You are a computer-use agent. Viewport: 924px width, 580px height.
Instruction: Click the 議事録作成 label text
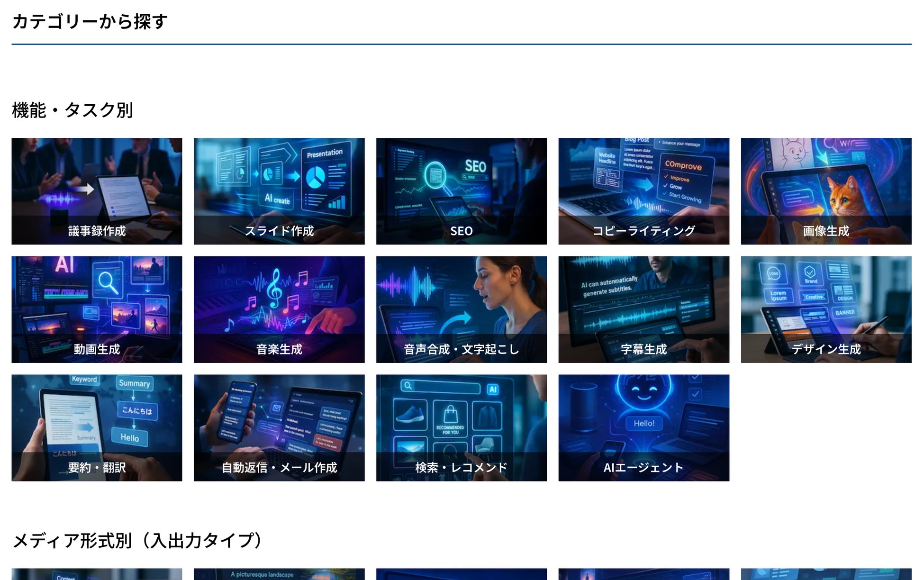[x=97, y=231]
